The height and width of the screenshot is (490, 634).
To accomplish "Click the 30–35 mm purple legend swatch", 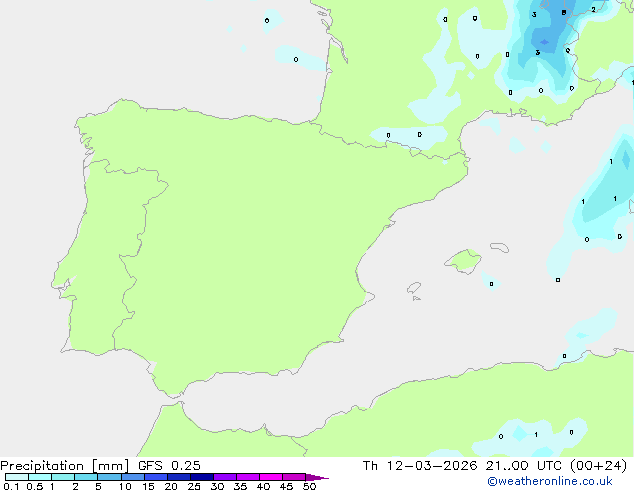I will [225, 477].
